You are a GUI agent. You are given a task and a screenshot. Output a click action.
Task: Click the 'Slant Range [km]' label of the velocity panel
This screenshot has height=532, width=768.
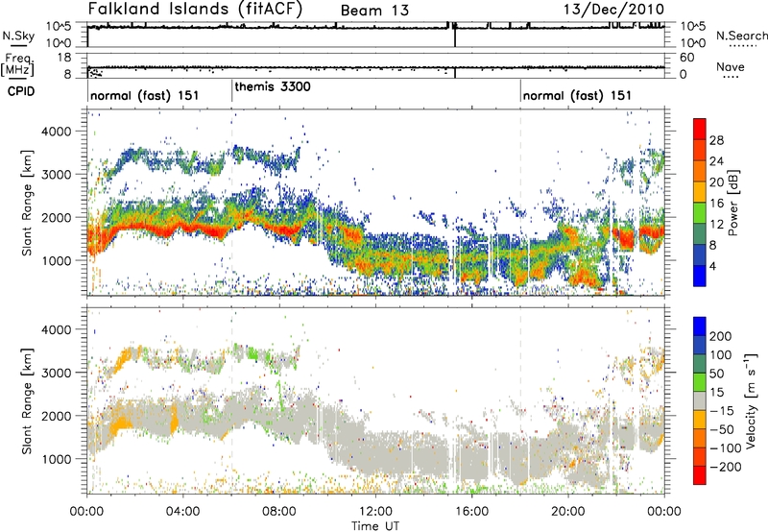tap(27, 400)
